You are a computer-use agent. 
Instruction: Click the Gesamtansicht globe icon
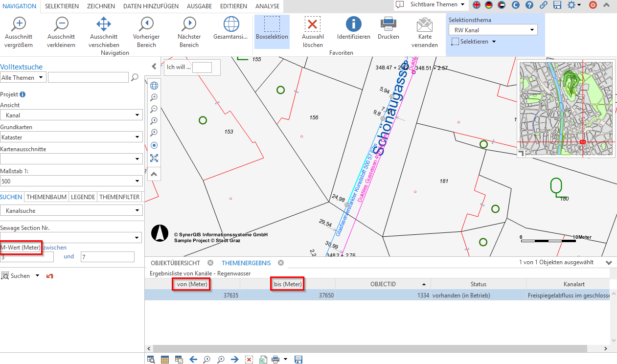pos(231,24)
